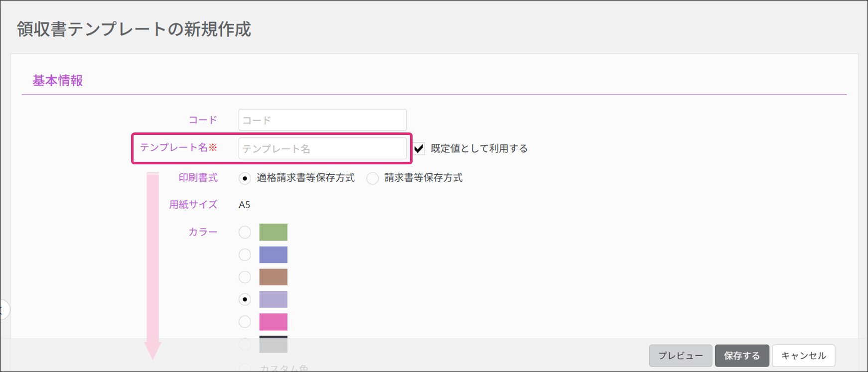Click the blue color swatch

273,254
